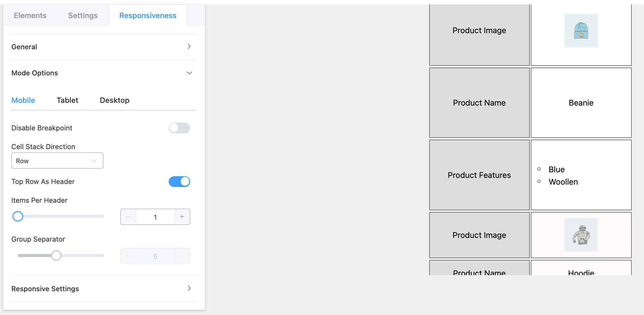
Task: Click the Responsive Settings arrow icon
Action: (189, 288)
